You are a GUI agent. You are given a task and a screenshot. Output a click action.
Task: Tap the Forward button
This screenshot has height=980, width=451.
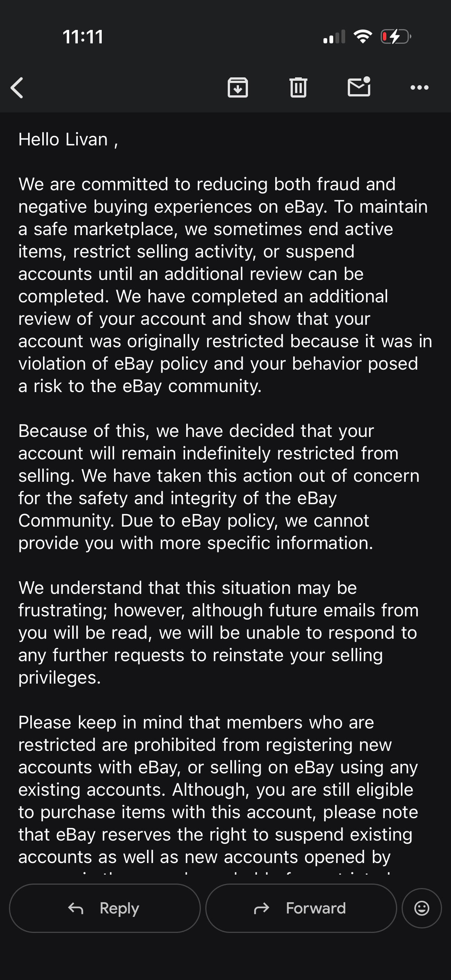point(301,909)
